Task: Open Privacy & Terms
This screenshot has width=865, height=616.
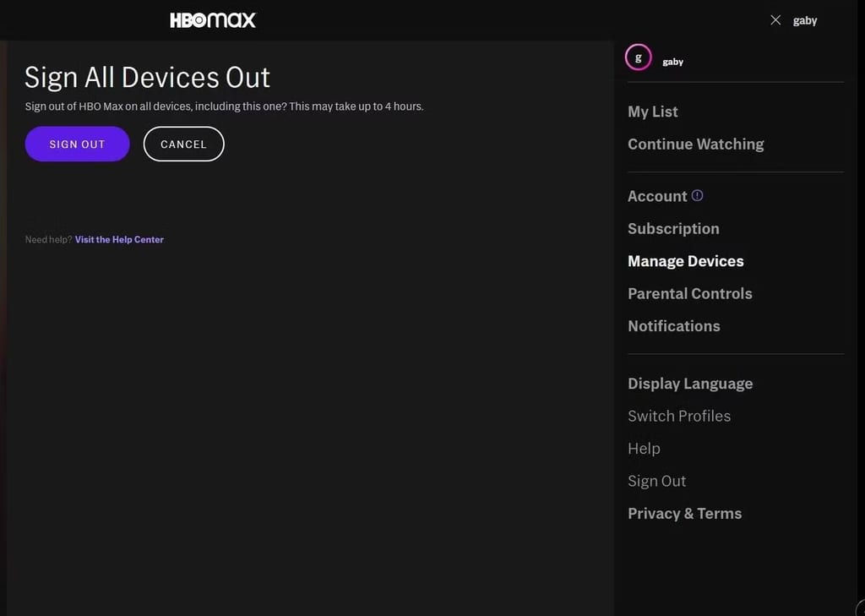Action: 684,514
